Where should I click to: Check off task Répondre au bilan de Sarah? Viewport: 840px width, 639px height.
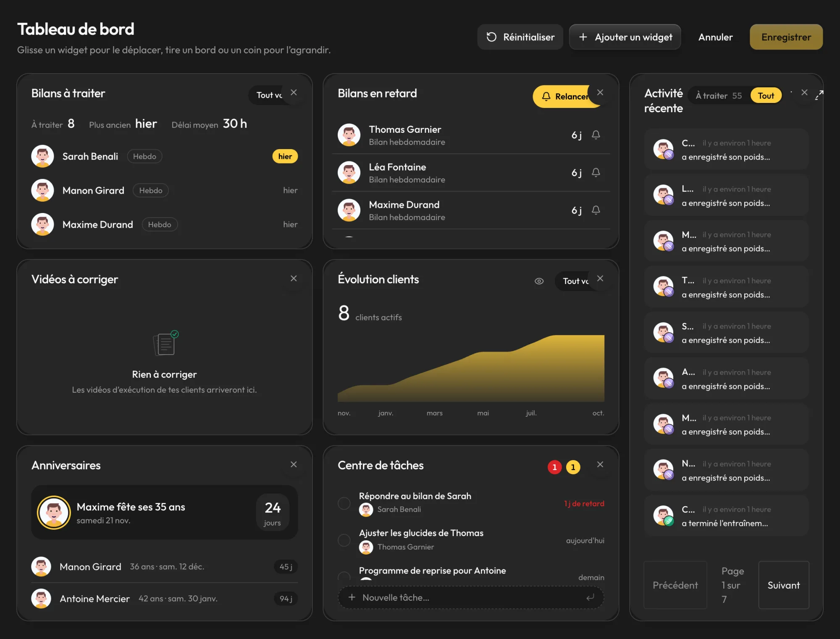point(344,503)
